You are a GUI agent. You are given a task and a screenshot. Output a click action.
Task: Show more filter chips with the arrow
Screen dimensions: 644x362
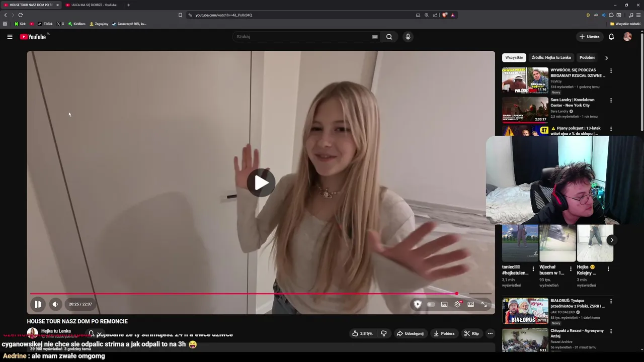606,58
